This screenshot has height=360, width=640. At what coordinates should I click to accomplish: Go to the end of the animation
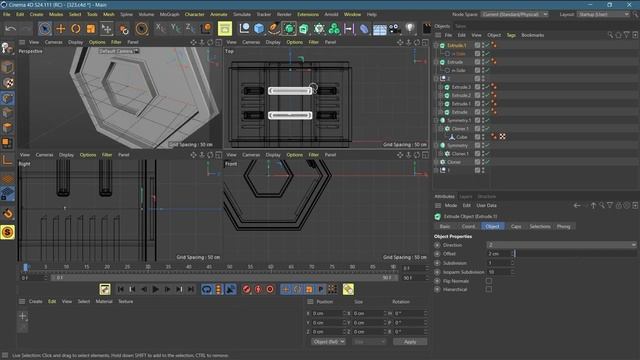[x=191, y=289]
